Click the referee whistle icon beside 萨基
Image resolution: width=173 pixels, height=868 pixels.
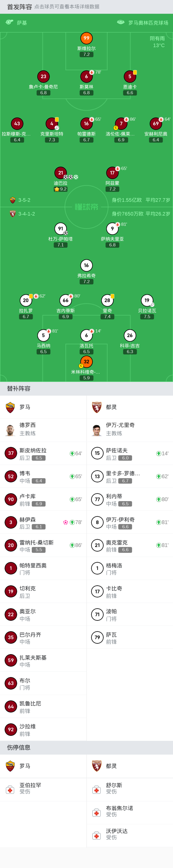(9, 22)
